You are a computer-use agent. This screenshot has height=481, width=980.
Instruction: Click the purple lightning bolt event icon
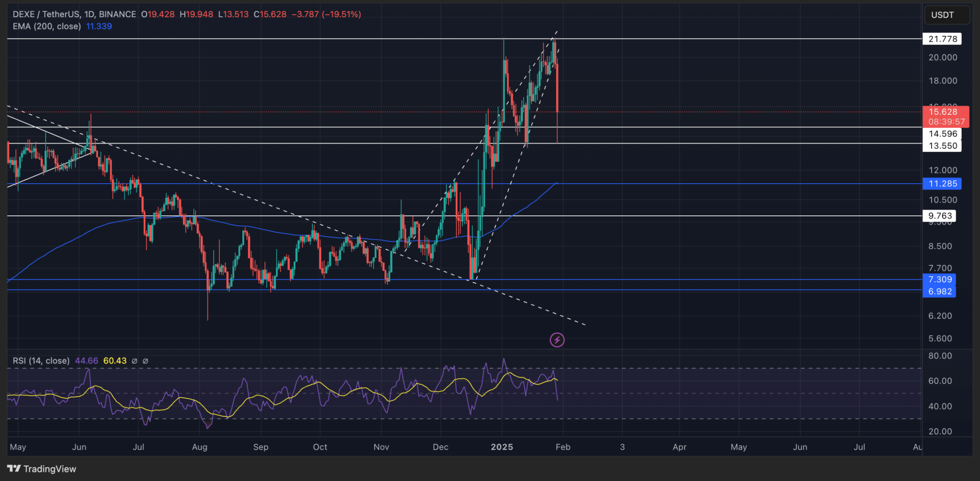click(x=557, y=340)
